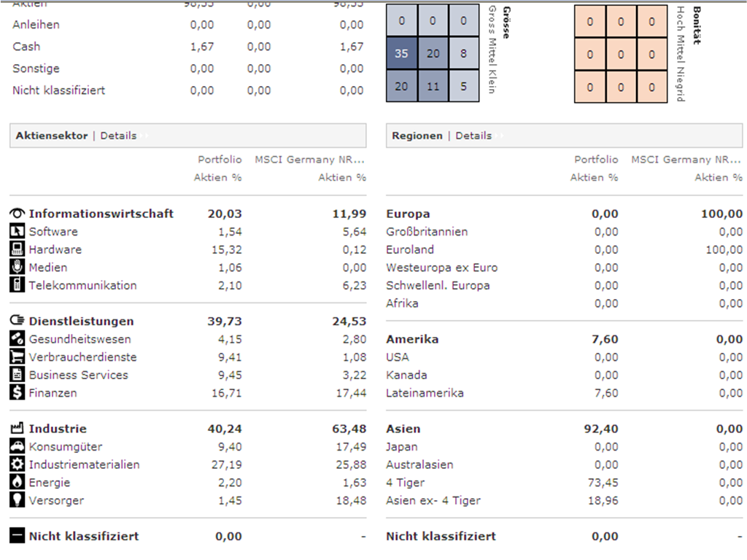The width and height of the screenshot is (747, 560).
Task: Select the Schwellenl. Europa row
Action: [x=564, y=286]
